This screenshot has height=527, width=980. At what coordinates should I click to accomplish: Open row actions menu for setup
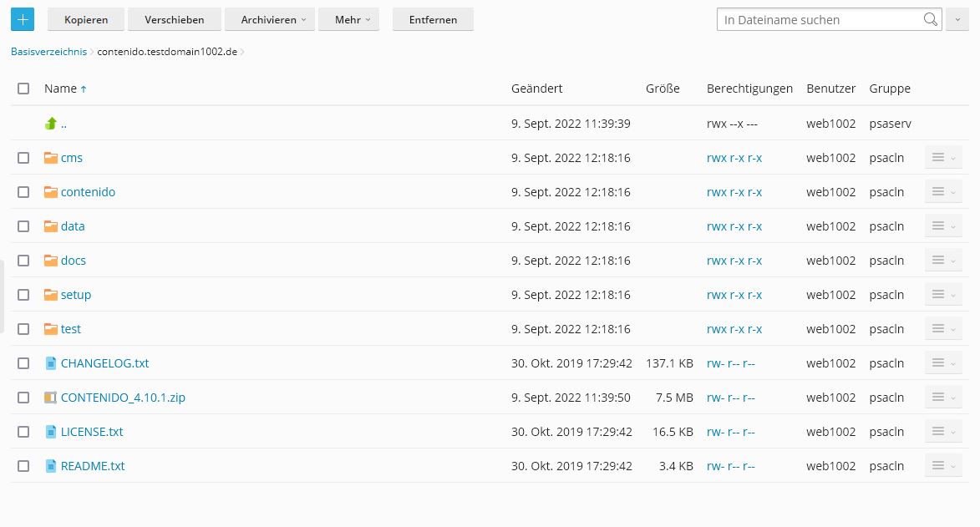943,295
